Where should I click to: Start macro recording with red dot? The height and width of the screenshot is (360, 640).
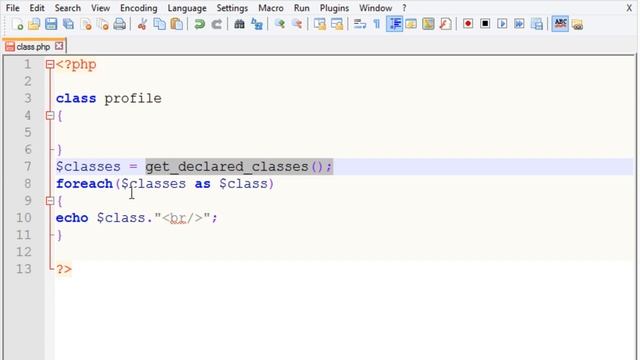[x=468, y=24]
